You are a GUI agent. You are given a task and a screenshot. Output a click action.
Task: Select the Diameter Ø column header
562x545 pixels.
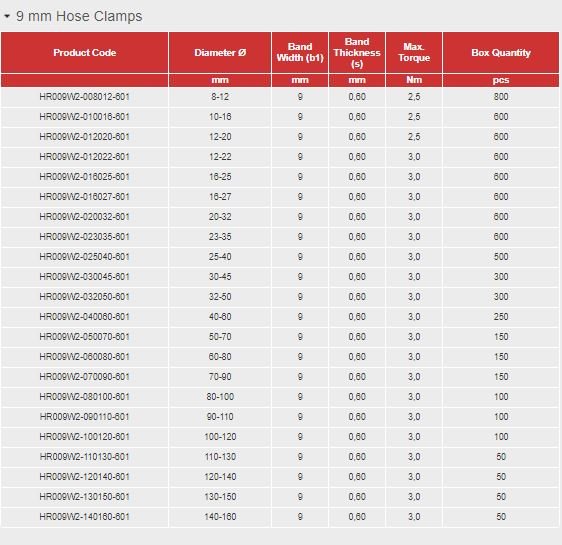click(220, 53)
